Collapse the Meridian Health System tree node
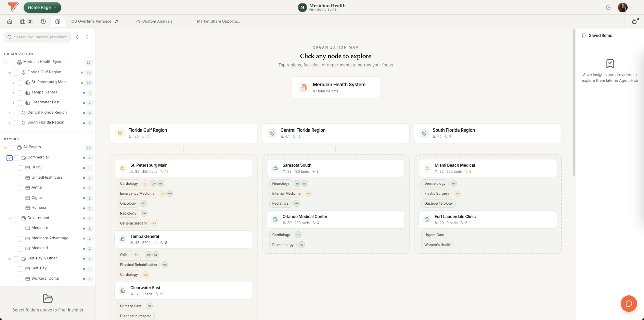644x320 pixels. click(5, 62)
